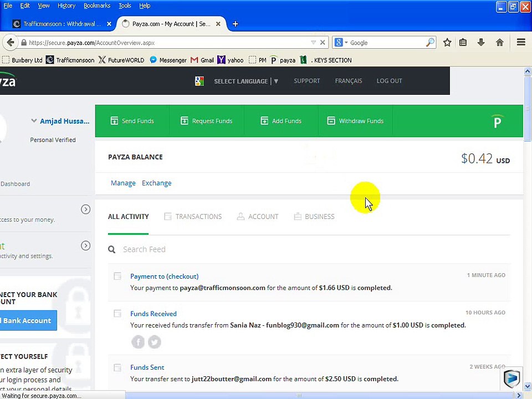The width and height of the screenshot is (532, 399).
Task: Tick the checkbox for Funds Received
Action: click(117, 314)
